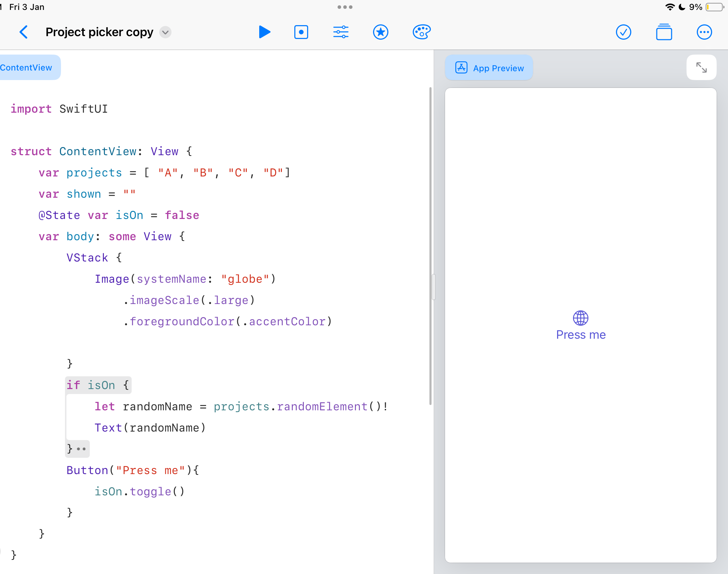This screenshot has width=728, height=574.
Task: Go back using the blue back chevron
Action: [x=24, y=32]
